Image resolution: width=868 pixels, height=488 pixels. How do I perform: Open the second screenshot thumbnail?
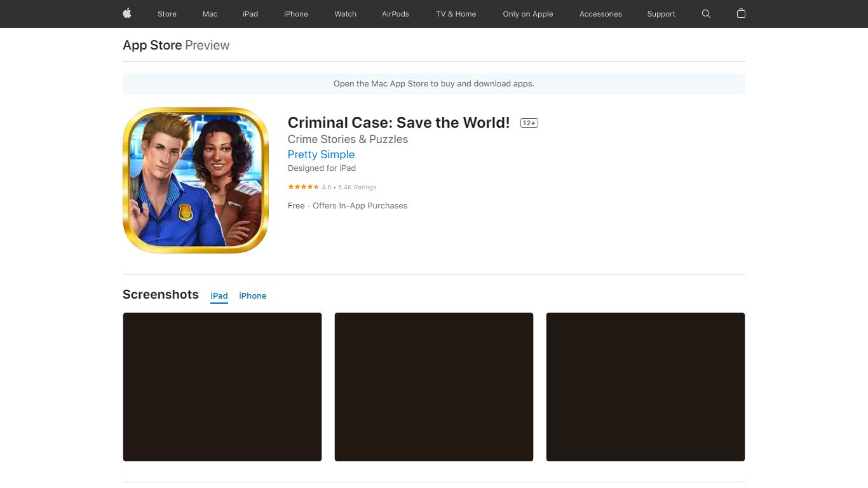[x=434, y=387]
